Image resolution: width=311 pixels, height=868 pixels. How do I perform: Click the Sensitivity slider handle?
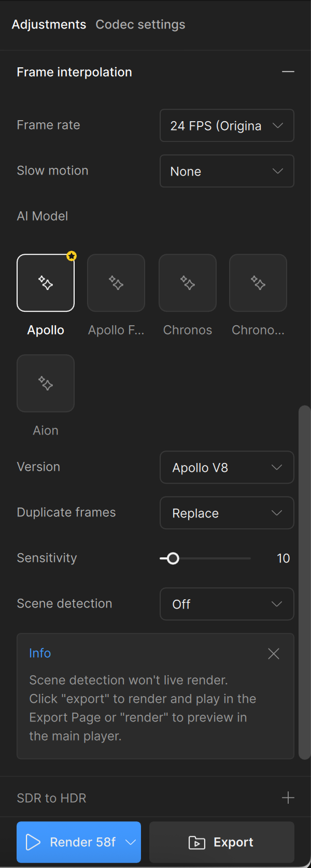click(173, 558)
